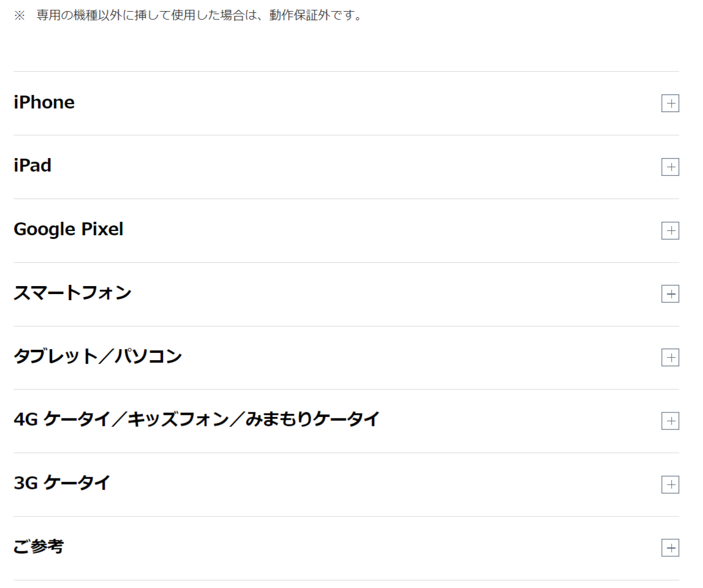The width and height of the screenshot is (703, 588).
Task: Click the plus icon in iPad row
Action: 670,167
